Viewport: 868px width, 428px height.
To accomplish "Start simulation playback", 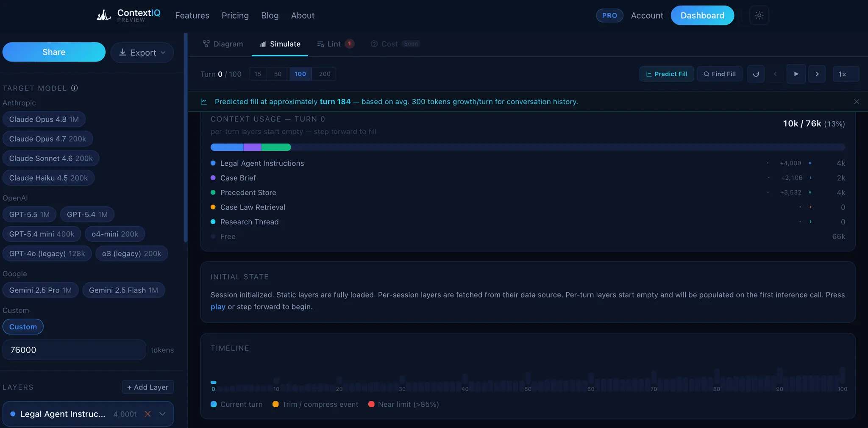I will [796, 74].
